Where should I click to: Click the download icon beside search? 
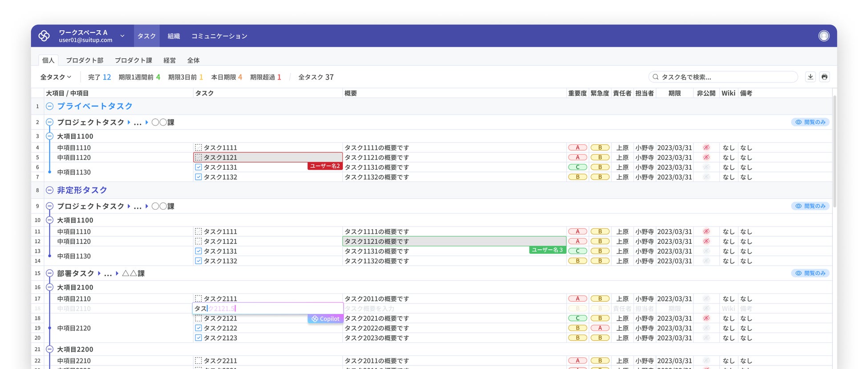(810, 77)
